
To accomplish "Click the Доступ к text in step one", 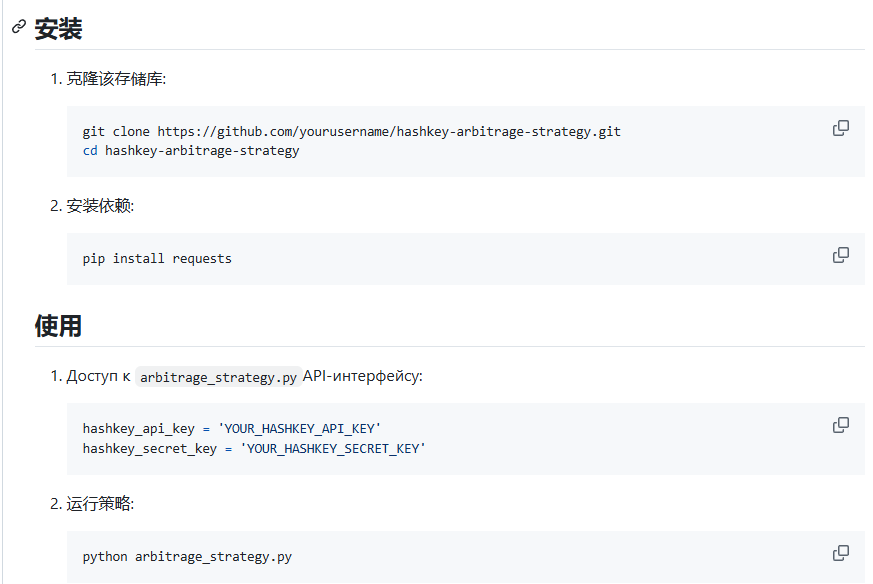I will [98, 377].
